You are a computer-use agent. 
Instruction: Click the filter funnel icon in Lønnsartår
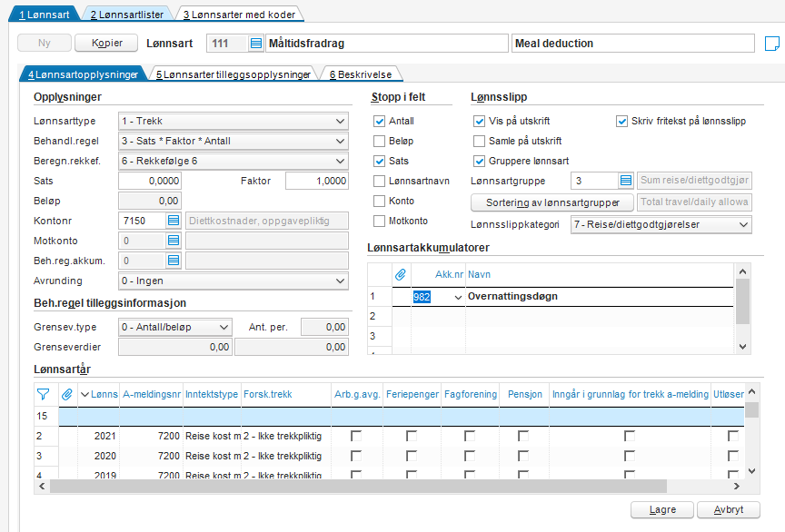[x=43, y=394]
